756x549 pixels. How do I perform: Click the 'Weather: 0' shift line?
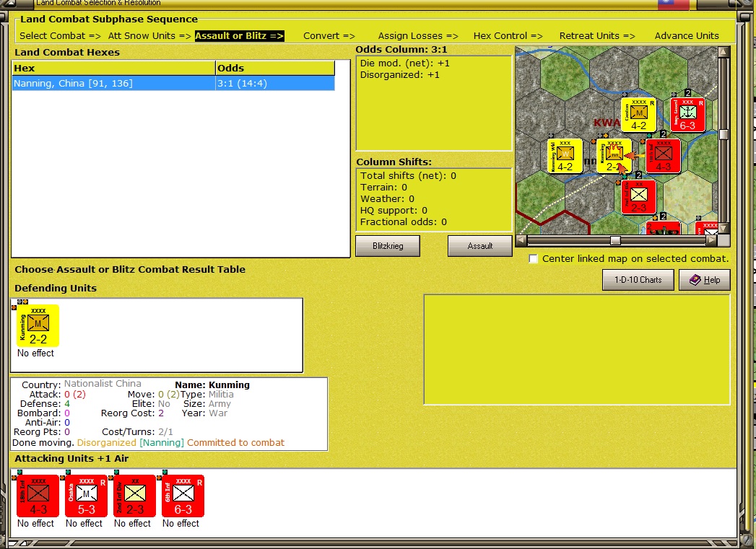387,199
